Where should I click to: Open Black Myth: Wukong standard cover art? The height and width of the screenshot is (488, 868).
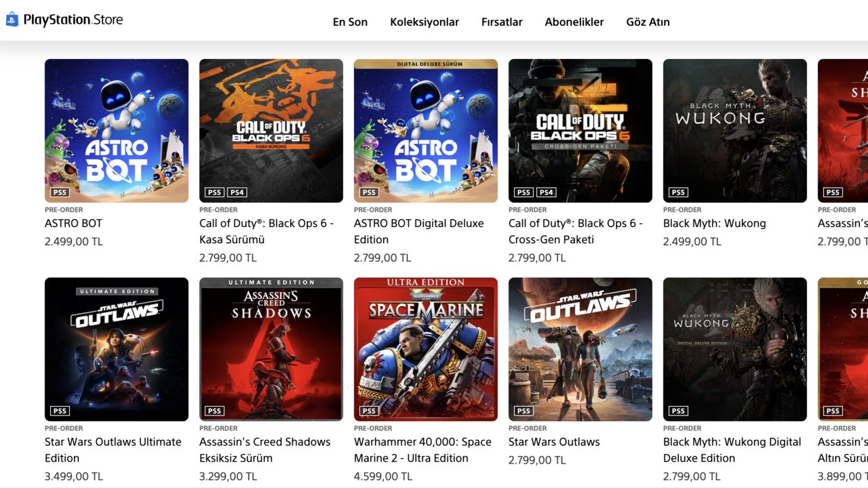[x=735, y=131]
